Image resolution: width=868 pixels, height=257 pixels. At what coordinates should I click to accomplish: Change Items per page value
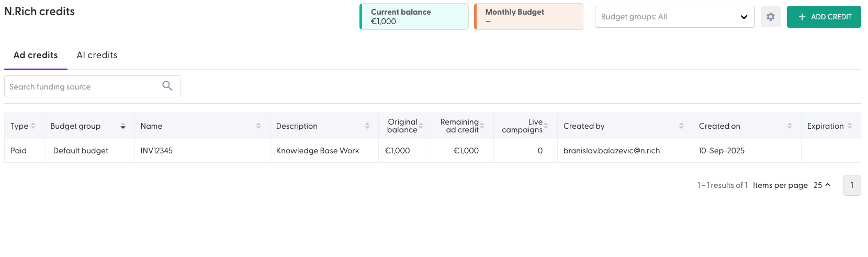[x=822, y=185]
